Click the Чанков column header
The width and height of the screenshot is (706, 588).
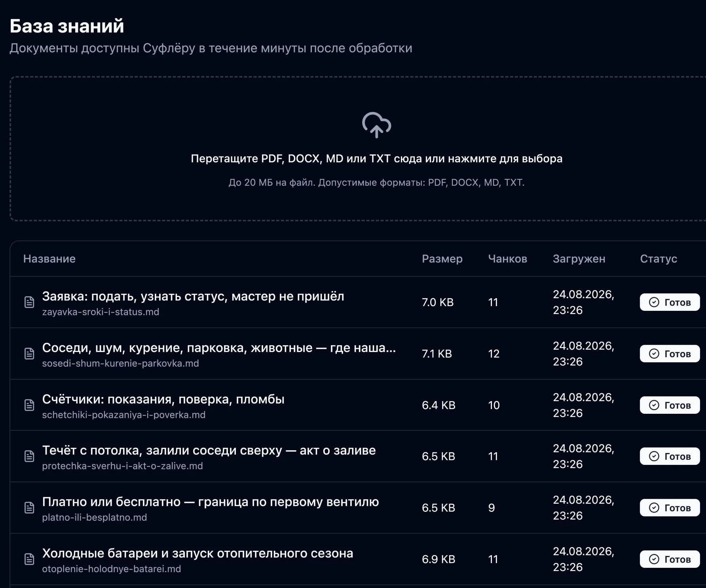coord(508,259)
